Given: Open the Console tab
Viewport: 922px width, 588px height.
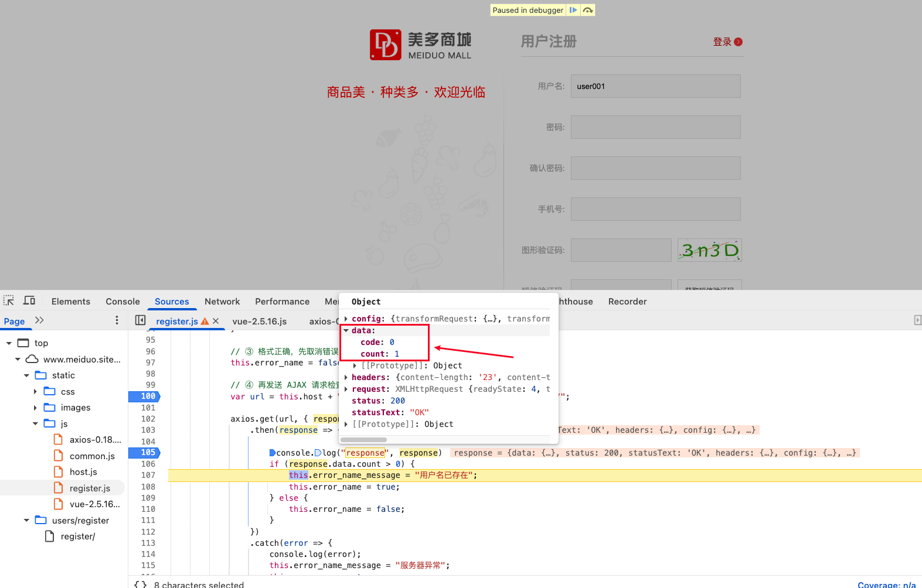Looking at the screenshot, I should click(x=123, y=302).
